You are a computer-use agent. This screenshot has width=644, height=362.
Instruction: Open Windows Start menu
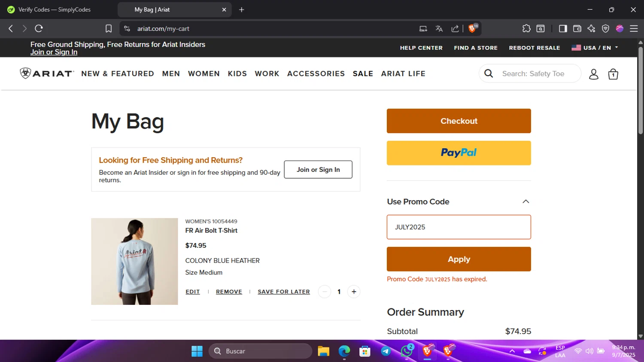[197, 351]
